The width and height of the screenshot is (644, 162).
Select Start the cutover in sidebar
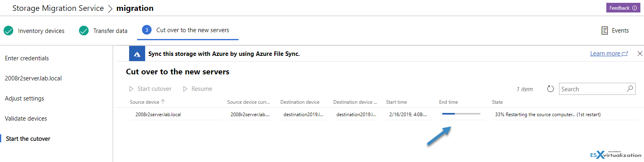pyautogui.click(x=28, y=139)
